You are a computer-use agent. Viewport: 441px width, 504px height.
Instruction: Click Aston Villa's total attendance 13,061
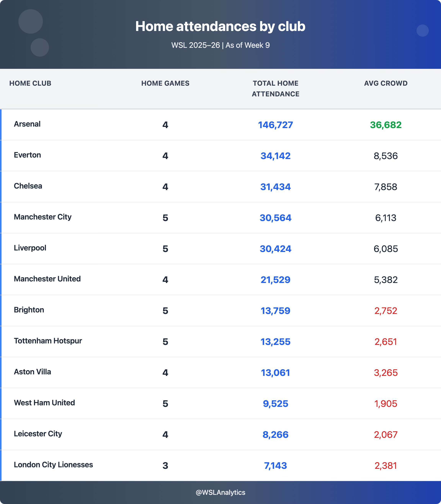click(x=275, y=373)
